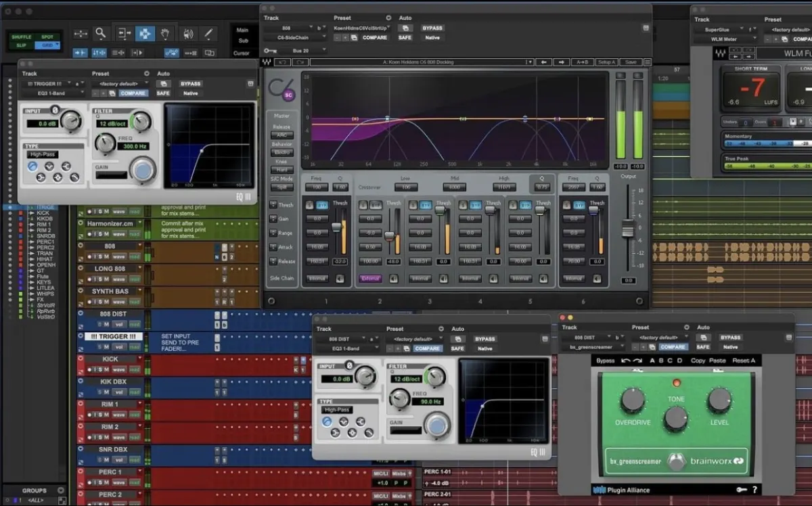Open Koen Heldens C6 808 Ducking preset menu
The width and height of the screenshot is (812, 506).
coord(422,62)
